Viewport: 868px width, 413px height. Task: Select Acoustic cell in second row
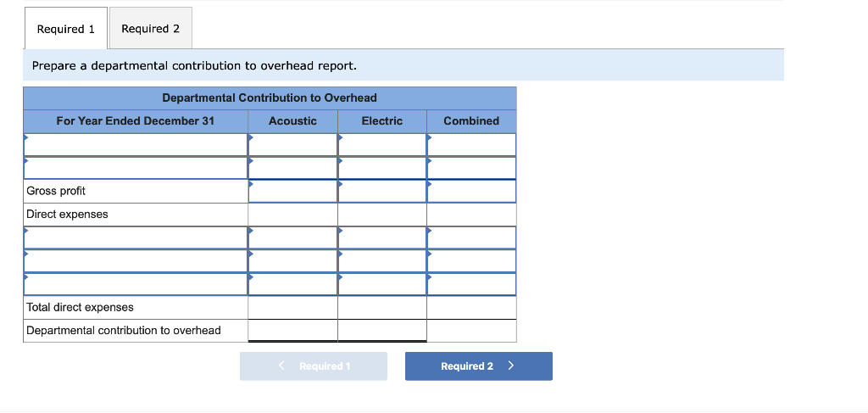[x=292, y=168]
